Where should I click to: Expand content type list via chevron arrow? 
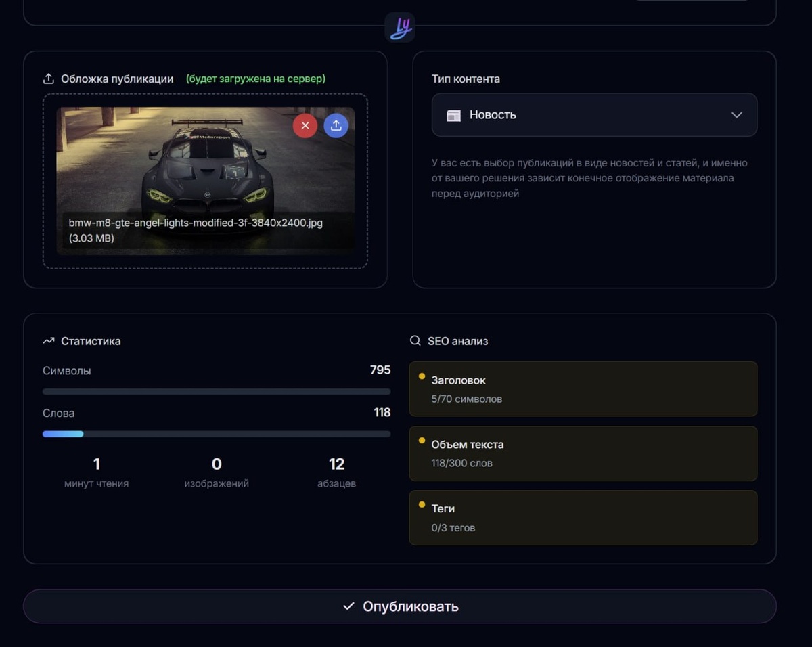coord(737,115)
